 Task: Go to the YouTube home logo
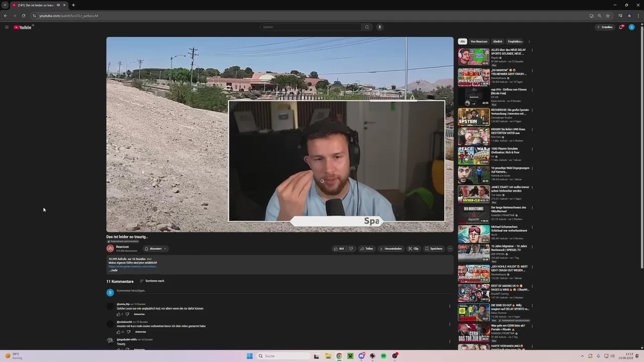[23, 27]
